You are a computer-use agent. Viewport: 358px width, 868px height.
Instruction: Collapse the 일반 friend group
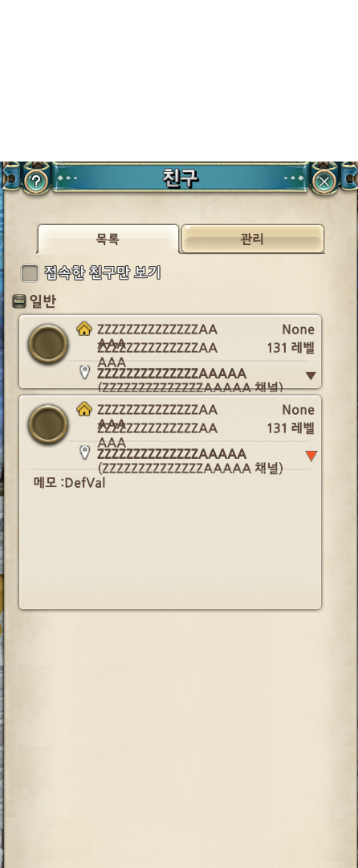18,301
